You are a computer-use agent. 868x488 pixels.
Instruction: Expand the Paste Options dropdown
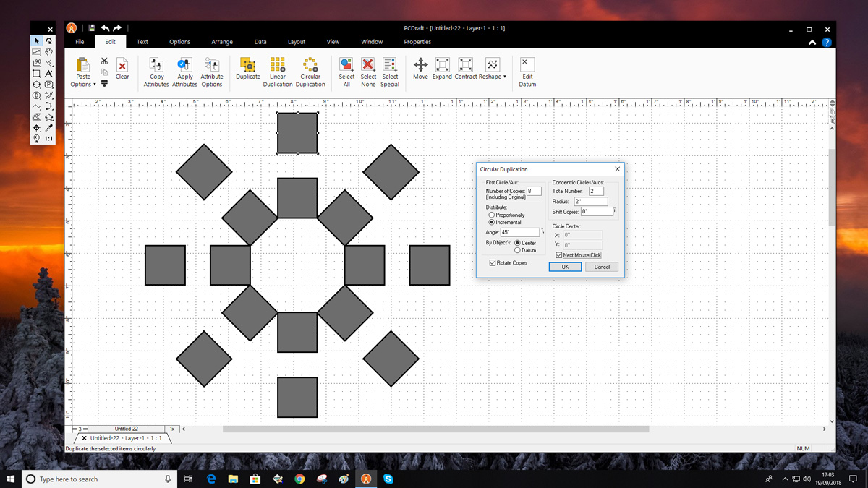95,84
